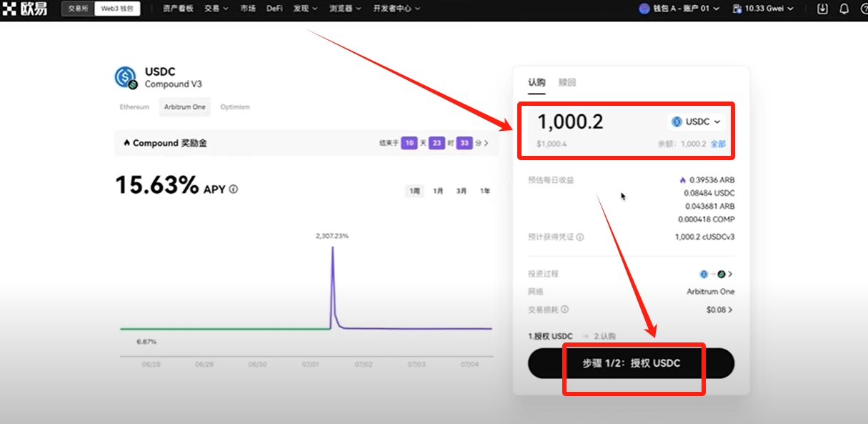Click the 0.08484 USDC daily reward
The image size is (868, 424).
tap(709, 193)
